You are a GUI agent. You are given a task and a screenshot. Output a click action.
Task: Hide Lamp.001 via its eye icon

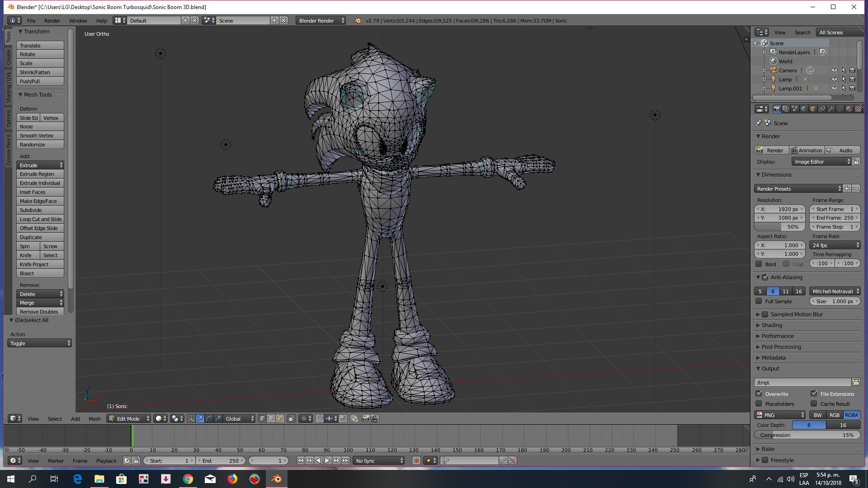[x=835, y=89]
